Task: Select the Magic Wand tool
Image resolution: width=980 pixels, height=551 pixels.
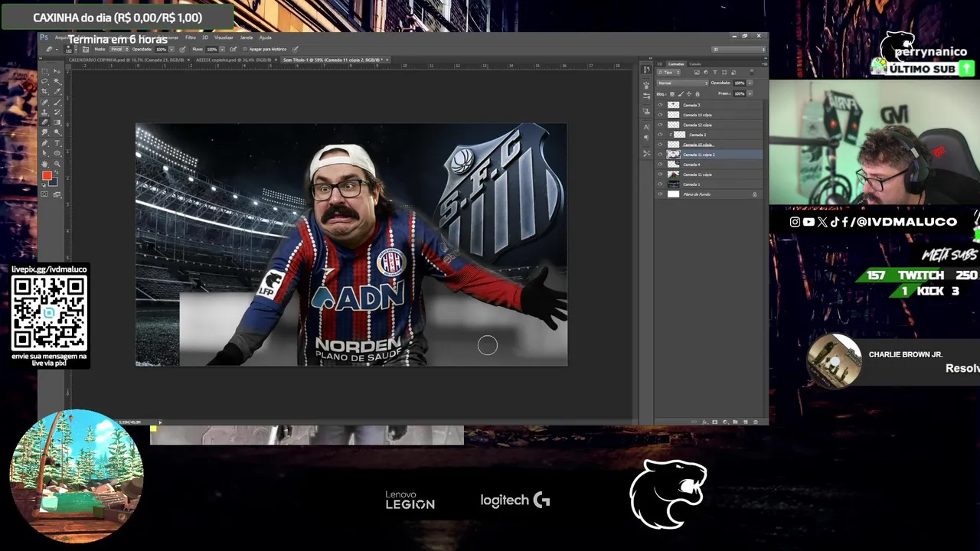Action: coord(57,81)
